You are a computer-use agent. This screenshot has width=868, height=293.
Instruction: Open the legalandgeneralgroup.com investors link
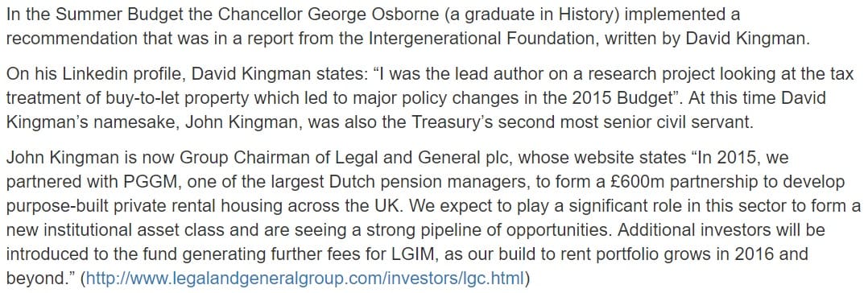(305, 278)
